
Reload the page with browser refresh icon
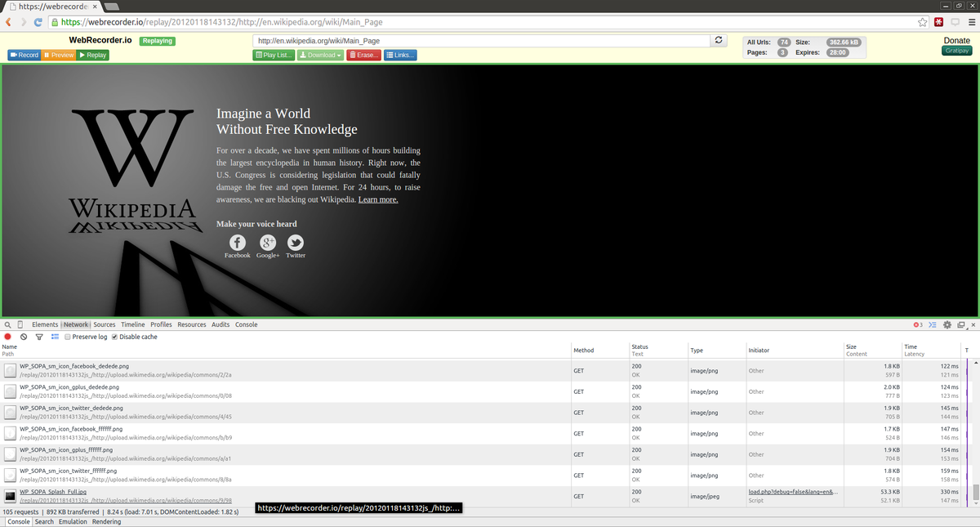tap(38, 22)
